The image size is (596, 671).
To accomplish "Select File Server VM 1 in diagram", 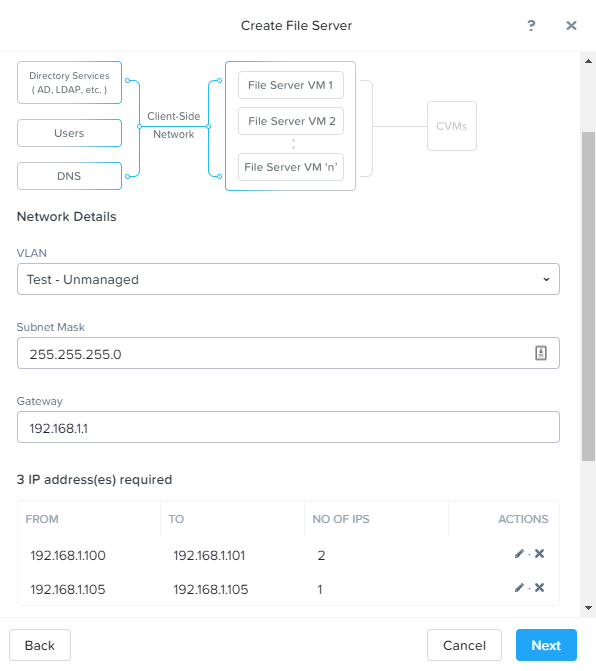I will tap(291, 85).
